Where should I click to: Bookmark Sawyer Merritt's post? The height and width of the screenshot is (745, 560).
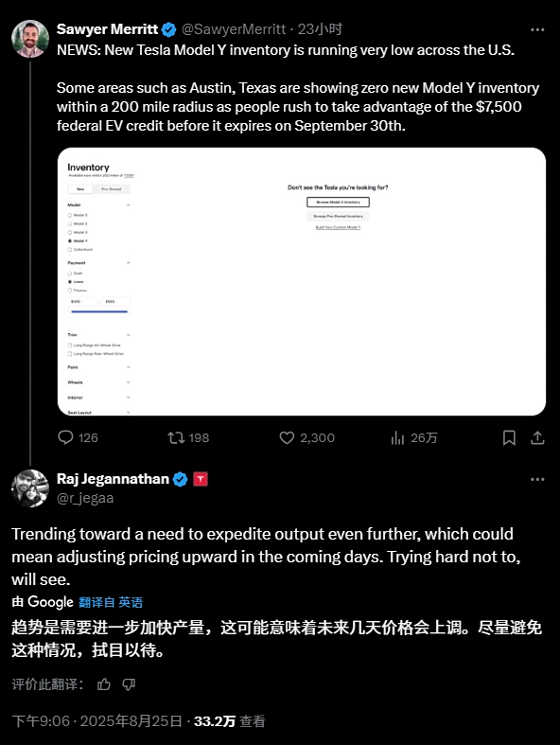(509, 437)
